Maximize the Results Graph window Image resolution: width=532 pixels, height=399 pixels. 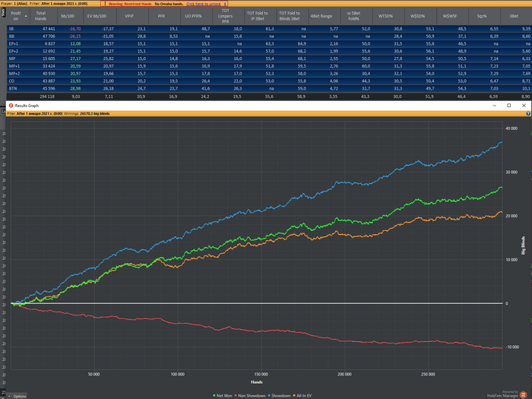(x=509, y=106)
